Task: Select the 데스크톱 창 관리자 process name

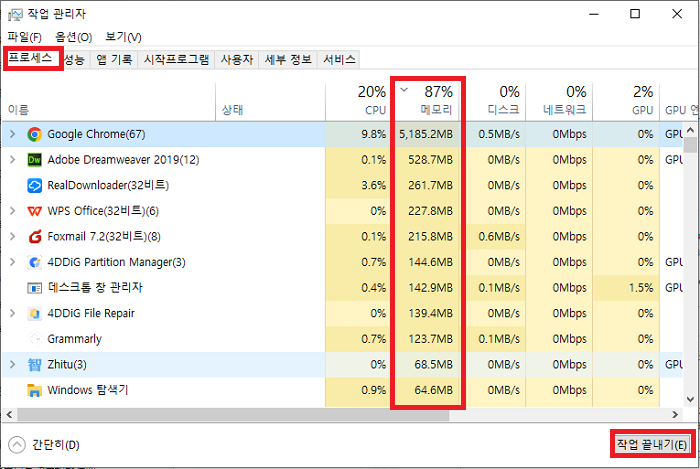Action: click(95, 288)
